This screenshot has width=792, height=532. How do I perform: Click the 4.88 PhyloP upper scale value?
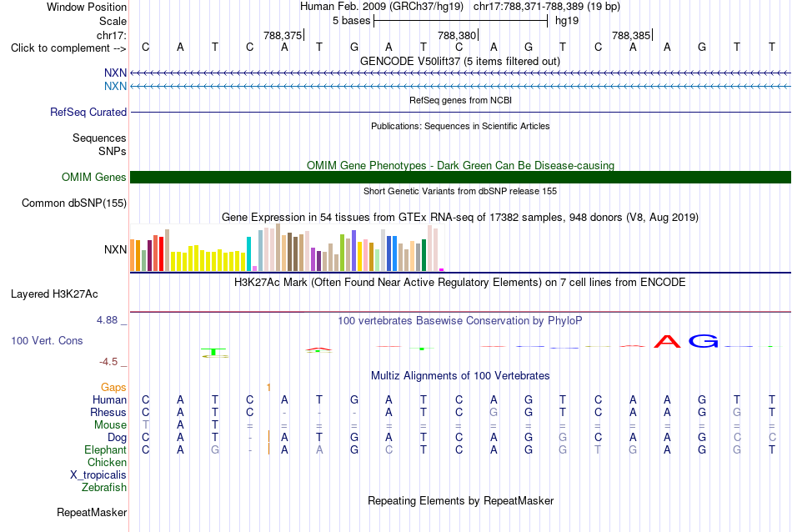[107, 320]
